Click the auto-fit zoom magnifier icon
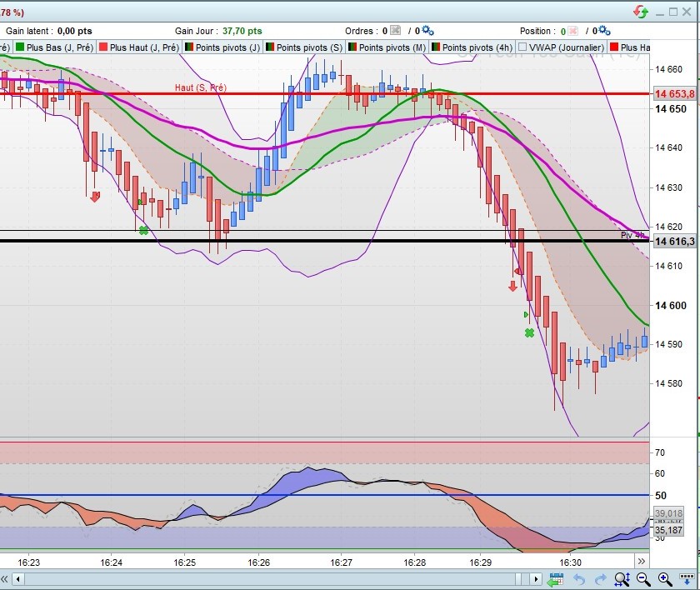700x590 pixels. pyautogui.click(x=622, y=579)
